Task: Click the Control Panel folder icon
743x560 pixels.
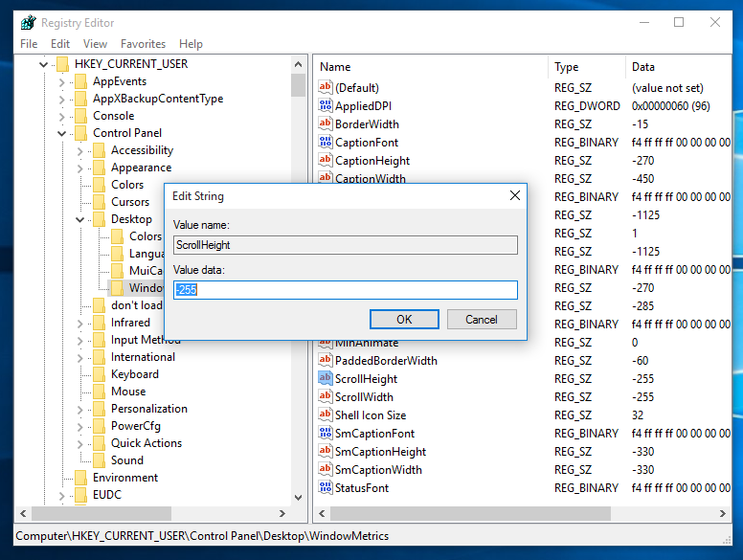Action: [x=81, y=133]
